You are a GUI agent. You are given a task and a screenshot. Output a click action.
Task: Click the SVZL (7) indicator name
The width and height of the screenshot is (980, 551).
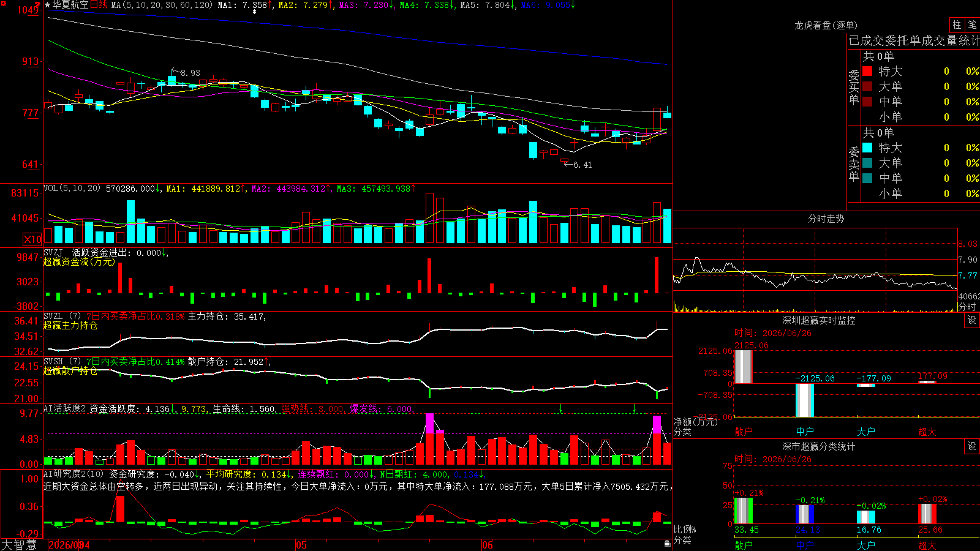point(62,316)
